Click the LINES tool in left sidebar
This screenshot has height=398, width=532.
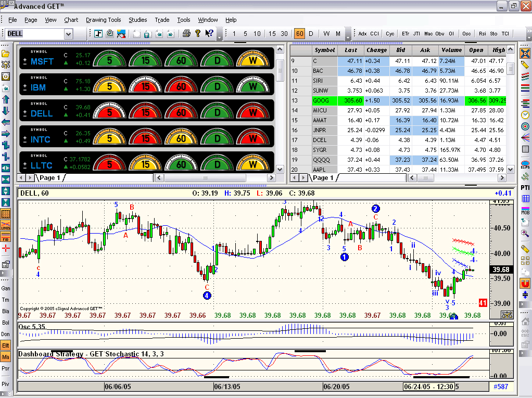click(x=6, y=225)
